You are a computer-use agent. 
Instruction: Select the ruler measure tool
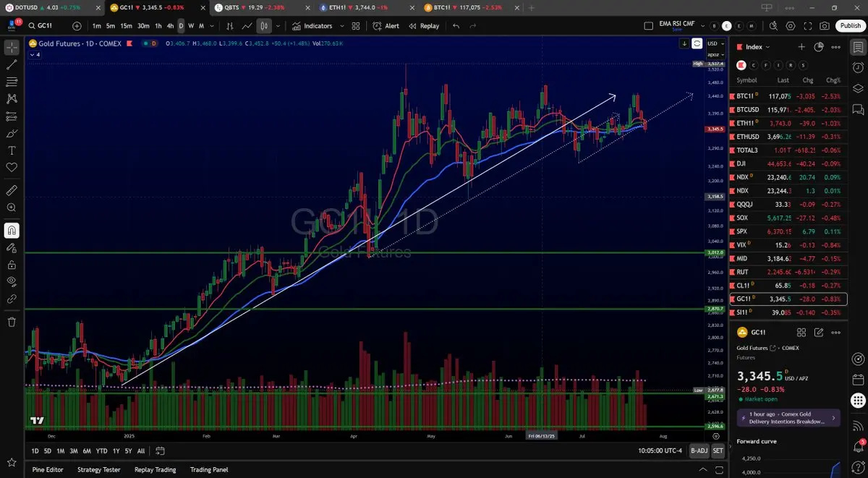pos(12,191)
